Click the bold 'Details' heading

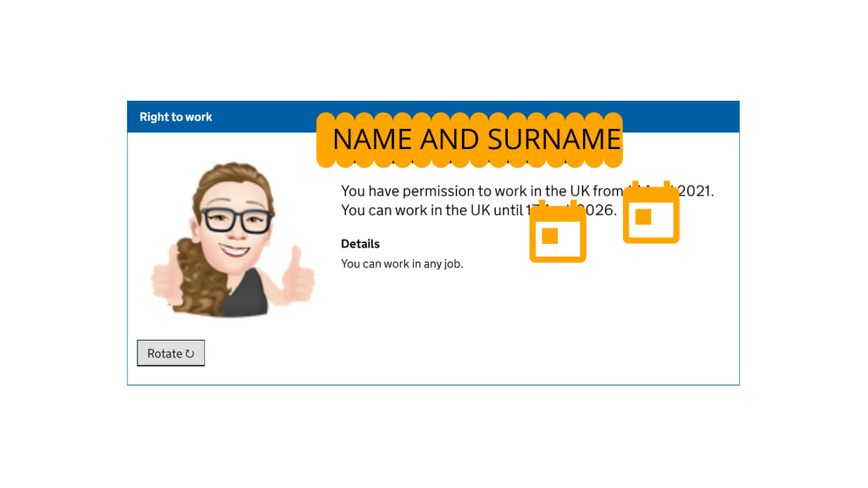pos(360,244)
